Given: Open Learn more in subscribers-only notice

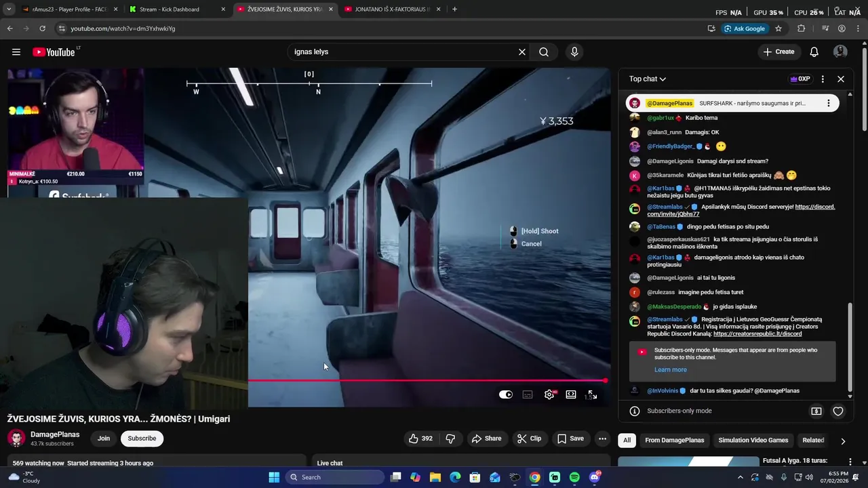Looking at the screenshot, I should [671, 370].
